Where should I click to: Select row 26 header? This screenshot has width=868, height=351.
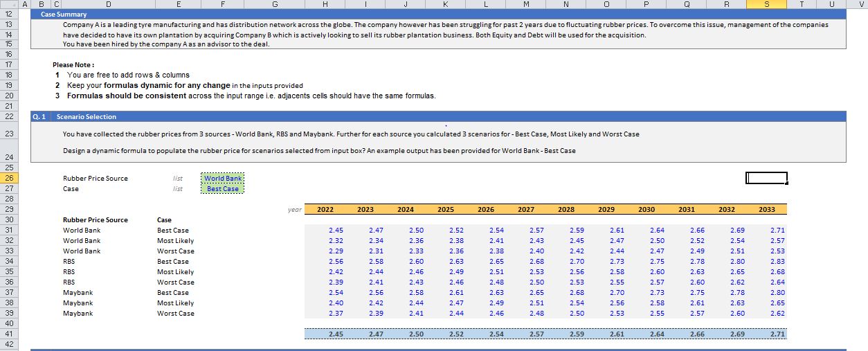click(x=8, y=179)
